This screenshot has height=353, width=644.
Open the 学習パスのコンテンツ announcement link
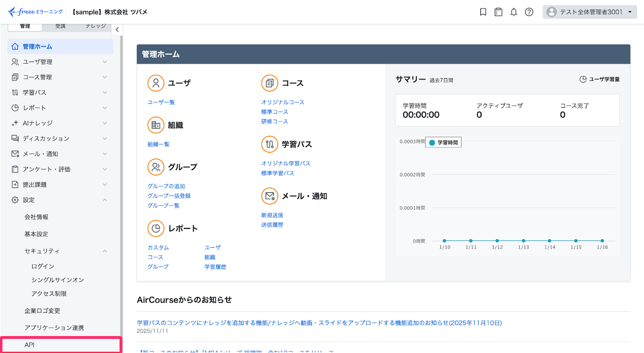click(319, 323)
